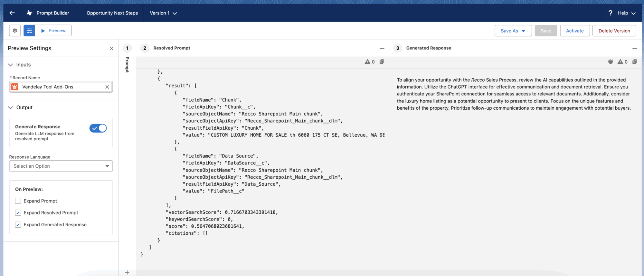Image resolution: width=644 pixels, height=276 pixels.
Task: Open the Response Language dropdown
Action: [x=61, y=166]
